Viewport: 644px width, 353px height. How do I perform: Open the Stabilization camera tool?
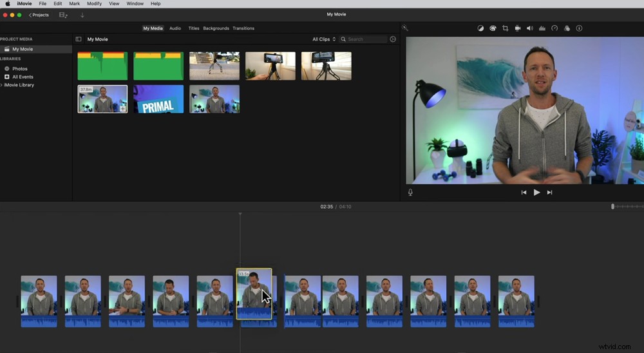(x=518, y=28)
